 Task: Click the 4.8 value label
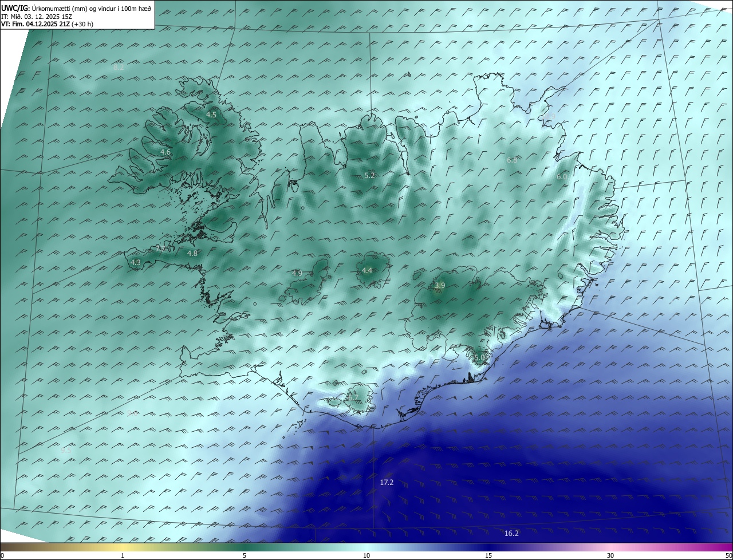click(192, 253)
